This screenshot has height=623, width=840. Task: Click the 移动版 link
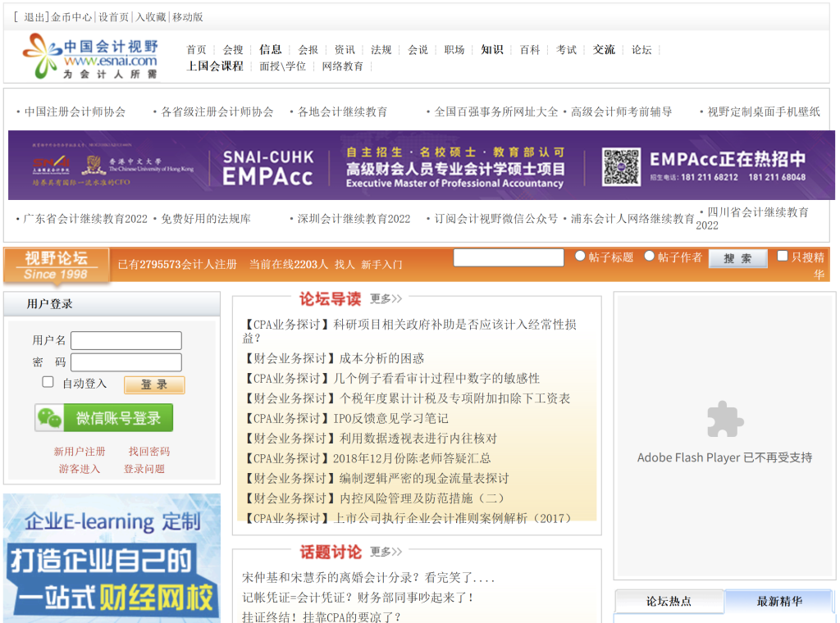(x=188, y=17)
